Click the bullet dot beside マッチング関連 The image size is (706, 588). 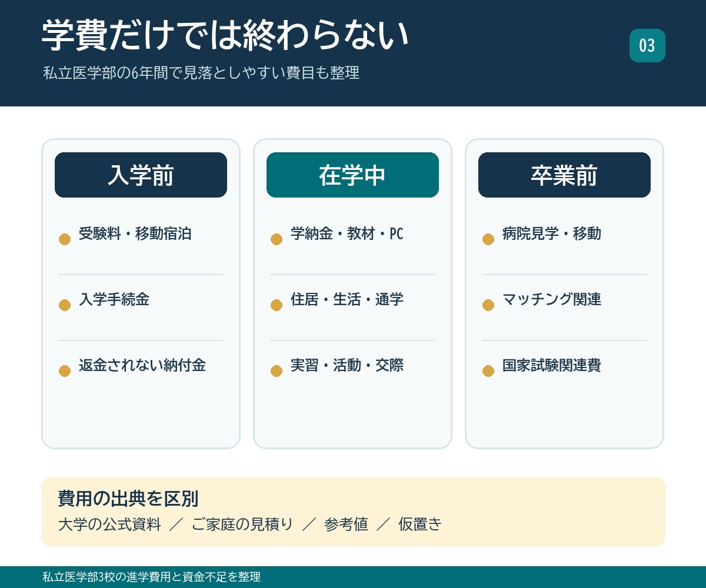tap(488, 305)
